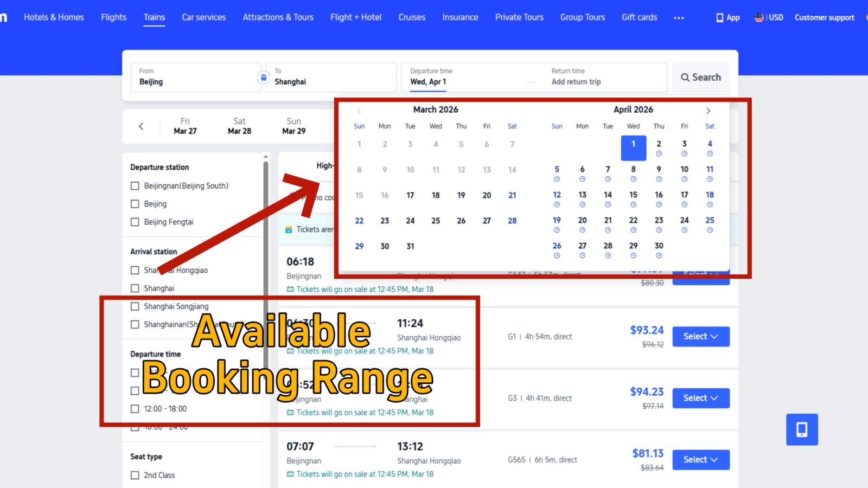The image size is (868, 488).
Task: Open Trains tab
Action: (x=154, y=17)
